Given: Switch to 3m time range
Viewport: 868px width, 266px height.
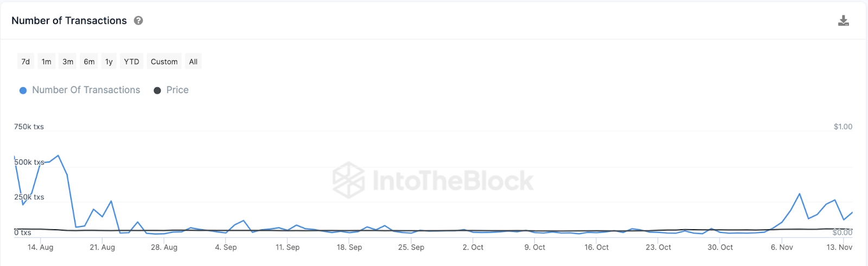Looking at the screenshot, I should pos(68,62).
